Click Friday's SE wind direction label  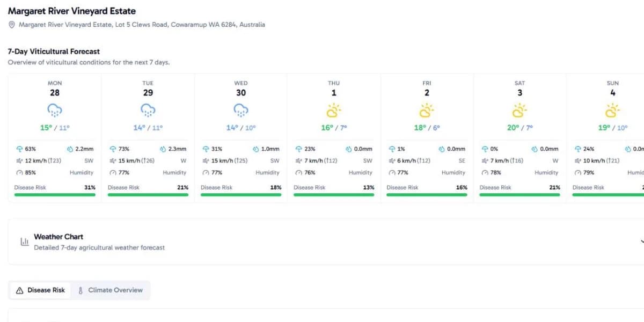tap(462, 161)
